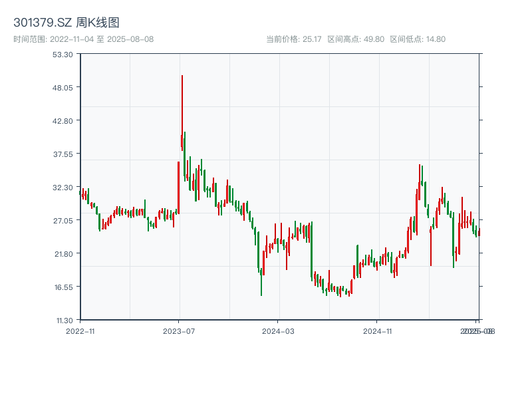Click y-axis label 16.55
Image resolution: width=532 pixels, height=399 pixels.
[x=64, y=287]
